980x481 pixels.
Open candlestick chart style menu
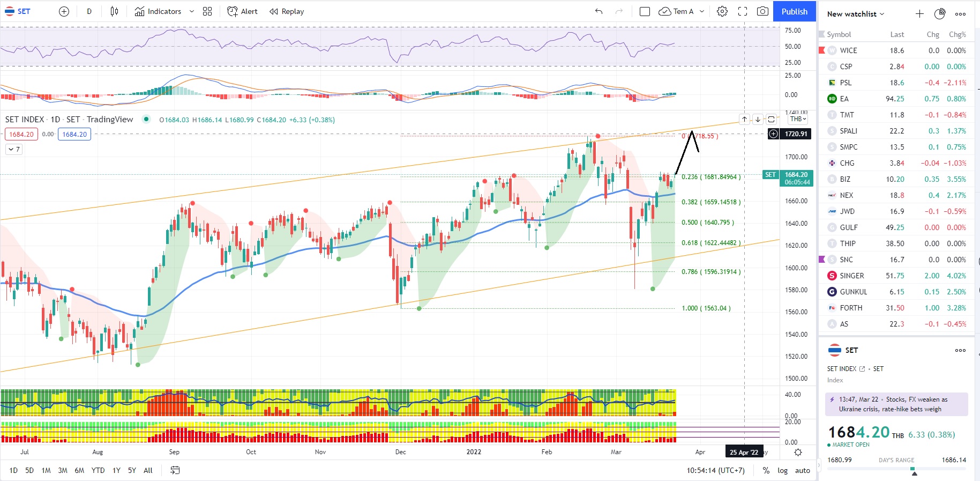tap(114, 11)
